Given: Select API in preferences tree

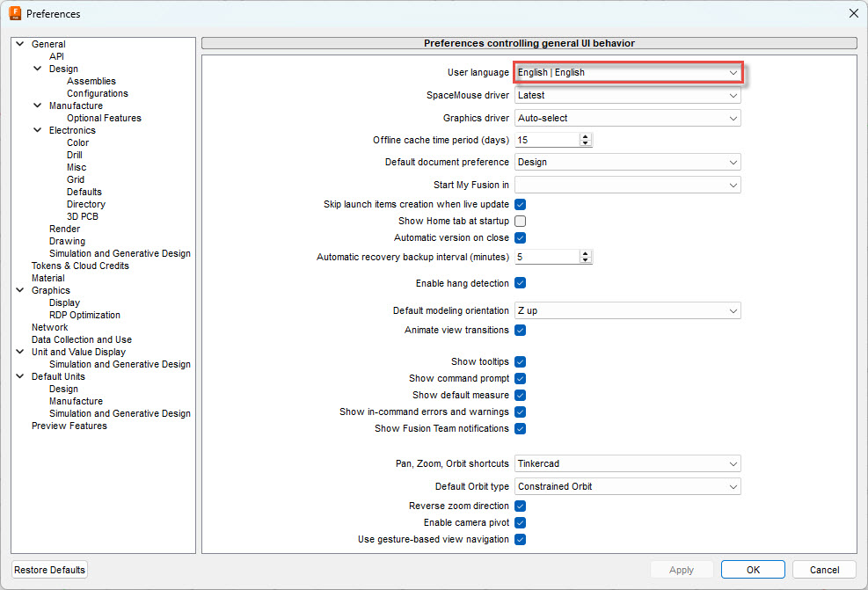Looking at the screenshot, I should (x=56, y=56).
